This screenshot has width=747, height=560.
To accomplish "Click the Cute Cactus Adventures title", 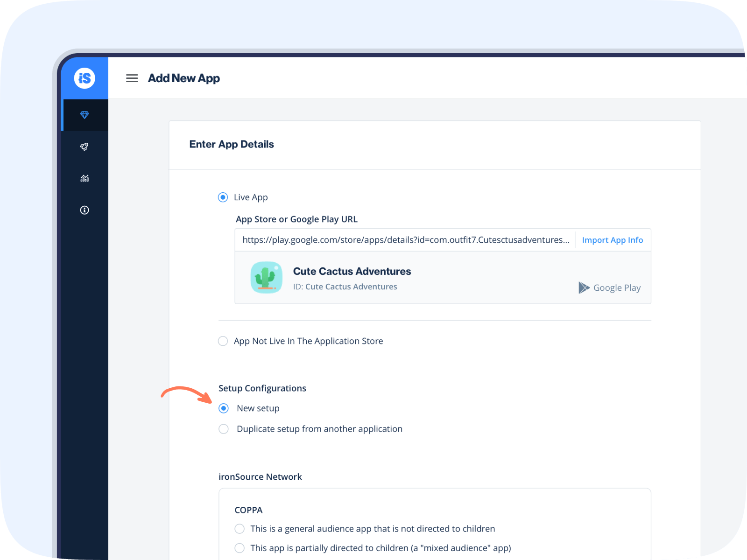I will [352, 271].
